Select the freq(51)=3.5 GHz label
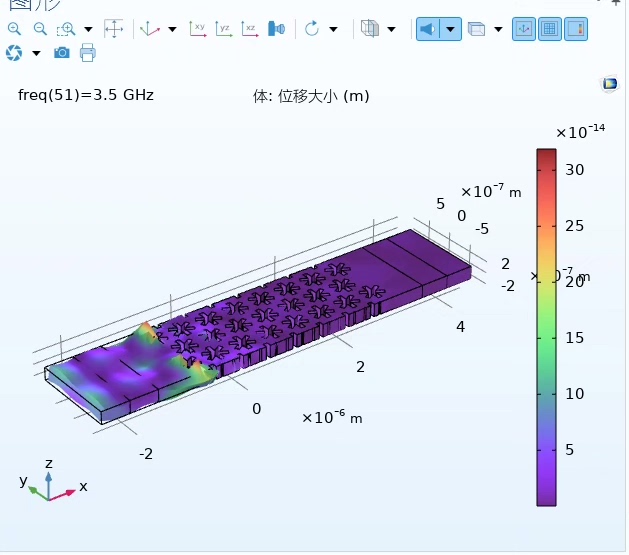The image size is (629, 555). [86, 95]
